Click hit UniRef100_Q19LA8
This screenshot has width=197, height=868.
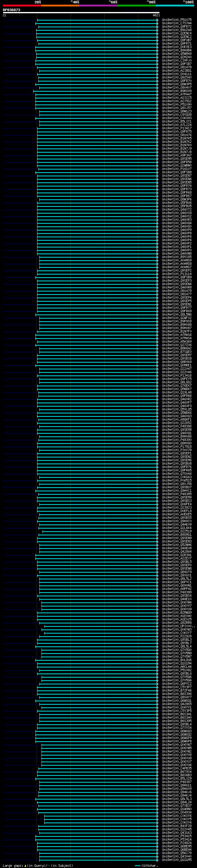click(176, 392)
